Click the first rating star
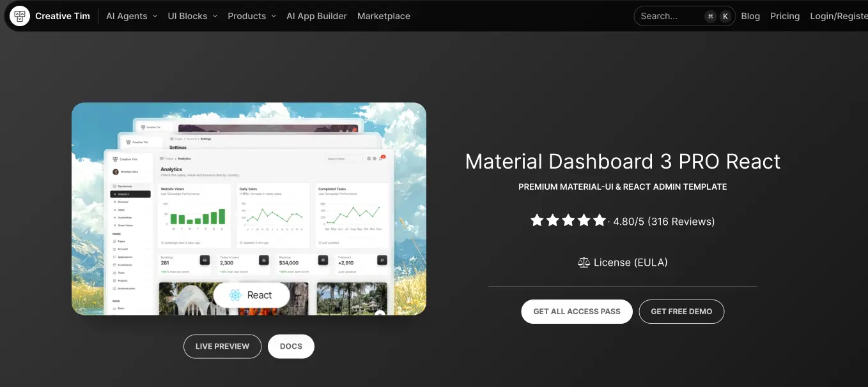Image resolution: width=868 pixels, height=387 pixels. coord(537,220)
